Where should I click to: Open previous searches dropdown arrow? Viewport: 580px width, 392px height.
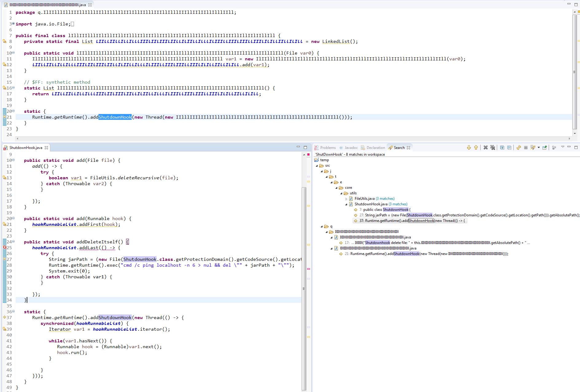[539, 147]
